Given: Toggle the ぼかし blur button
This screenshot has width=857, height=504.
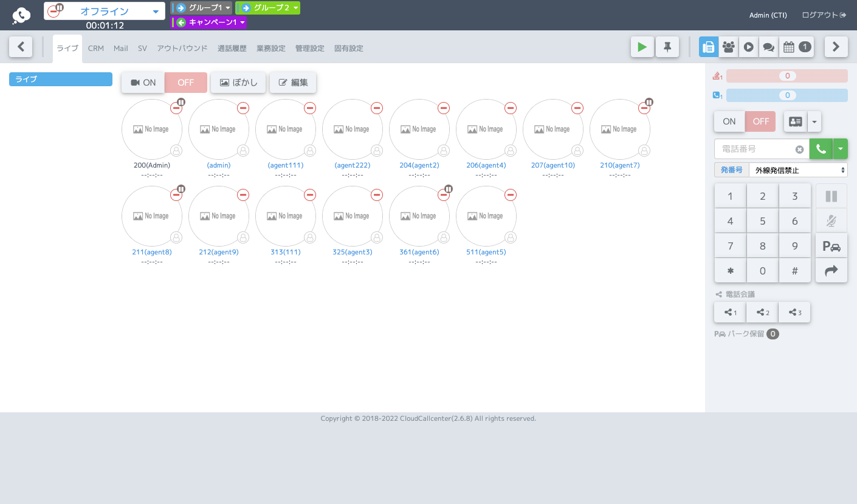Looking at the screenshot, I should (x=238, y=83).
